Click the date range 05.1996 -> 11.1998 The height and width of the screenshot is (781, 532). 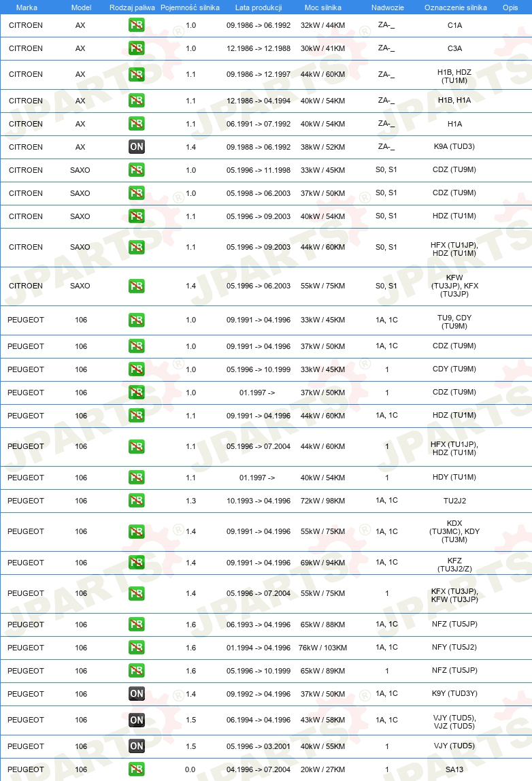[259, 170]
